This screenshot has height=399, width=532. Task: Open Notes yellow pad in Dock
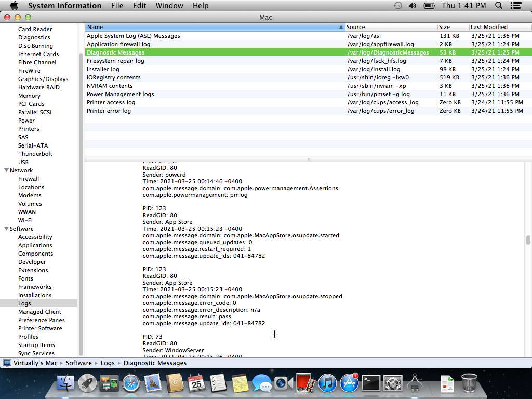click(x=240, y=383)
